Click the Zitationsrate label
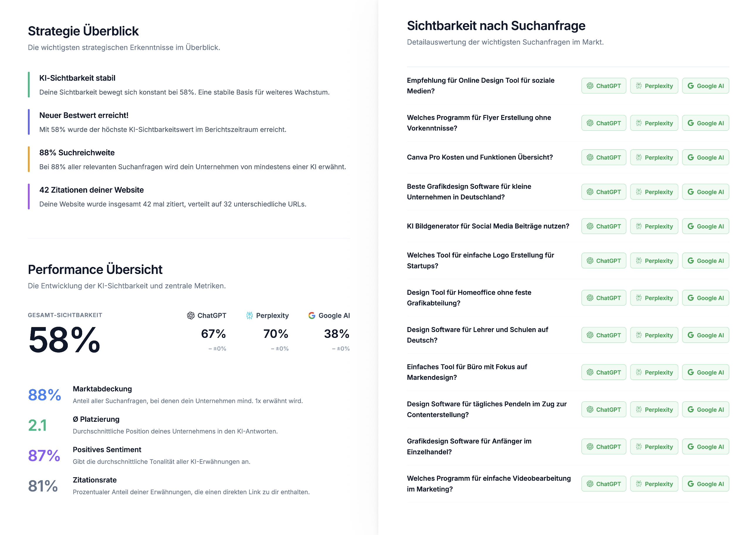Image resolution: width=756 pixels, height=535 pixels. (95, 480)
